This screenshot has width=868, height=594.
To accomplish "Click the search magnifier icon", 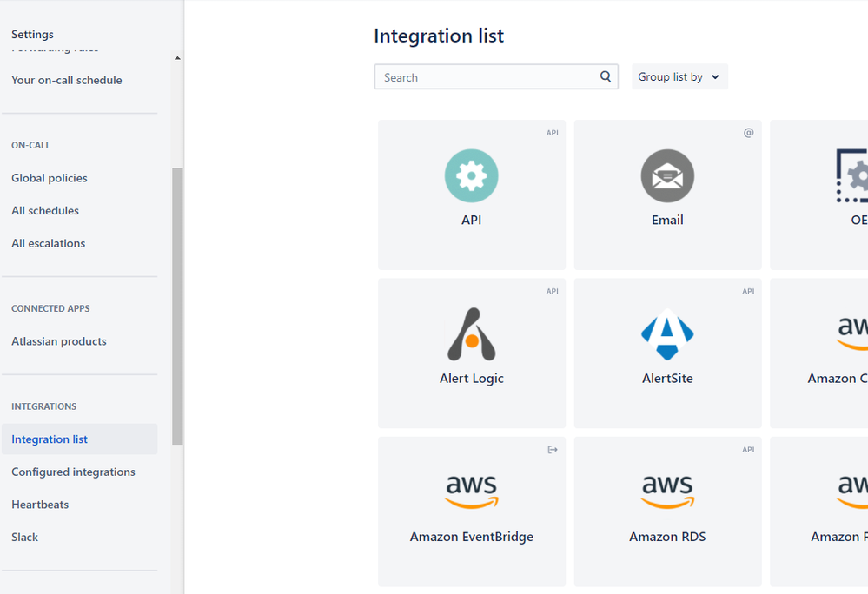I will pos(606,77).
